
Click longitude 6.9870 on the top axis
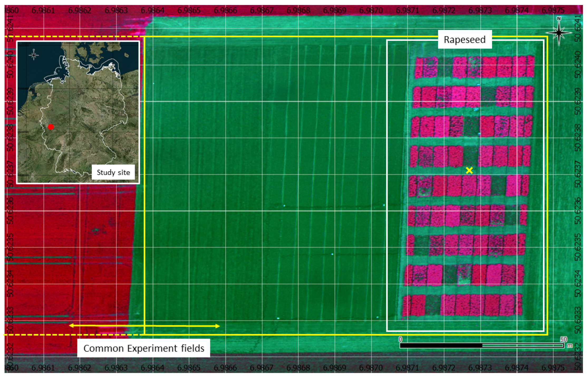(371, 11)
